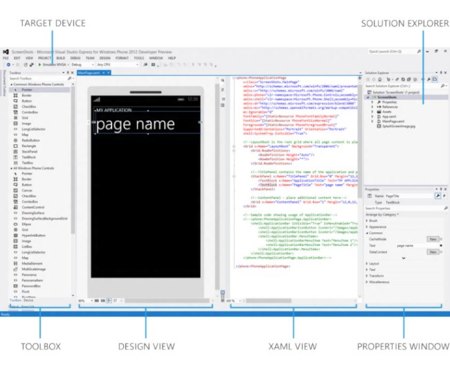Image resolution: width=450 pixels, height=370 pixels.
Task: Select the TextBox control in the Toolbox
Action: point(28,163)
